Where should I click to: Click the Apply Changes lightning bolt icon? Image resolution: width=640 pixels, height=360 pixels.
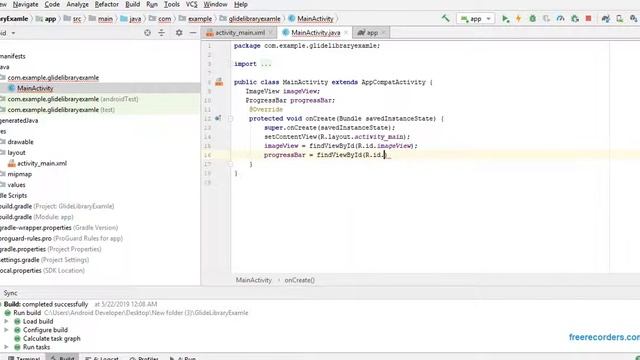pos(519,19)
